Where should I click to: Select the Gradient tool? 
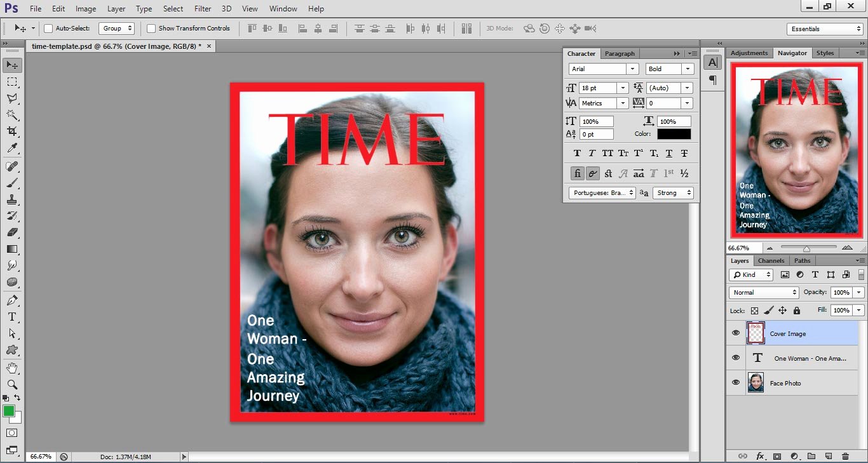tap(12, 249)
